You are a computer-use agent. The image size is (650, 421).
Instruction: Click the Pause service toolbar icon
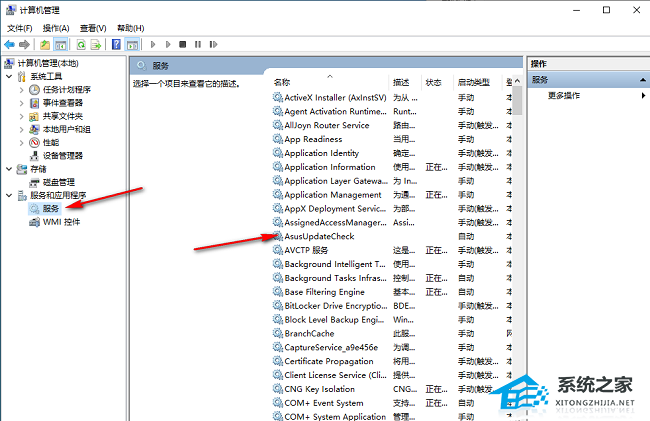pos(197,45)
